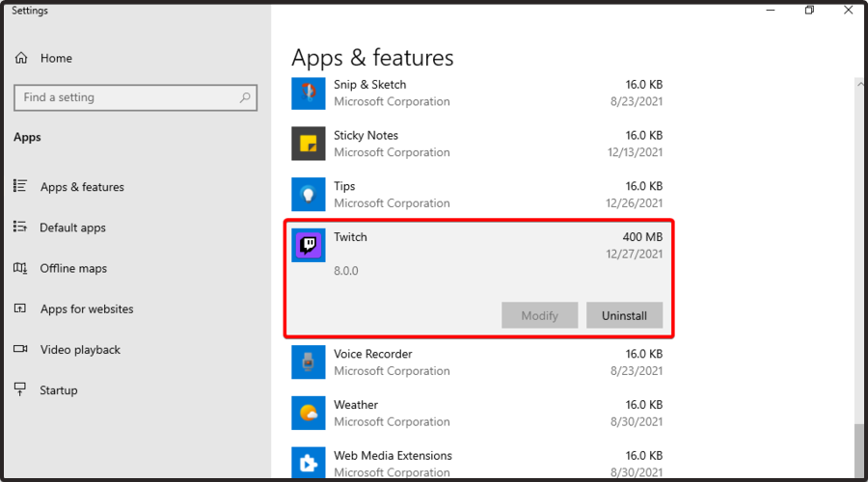The width and height of the screenshot is (868, 482).
Task: Click the greyed Modify button
Action: (x=540, y=315)
